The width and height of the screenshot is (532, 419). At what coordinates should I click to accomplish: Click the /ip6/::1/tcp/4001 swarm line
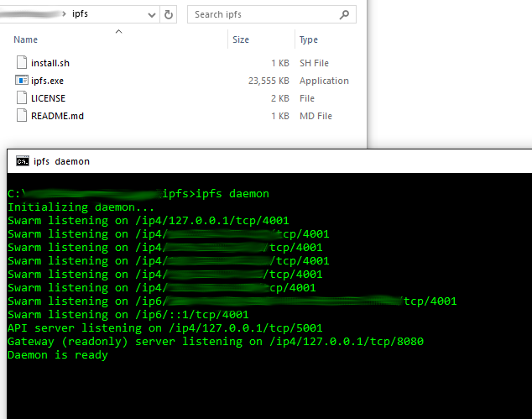coord(128,314)
